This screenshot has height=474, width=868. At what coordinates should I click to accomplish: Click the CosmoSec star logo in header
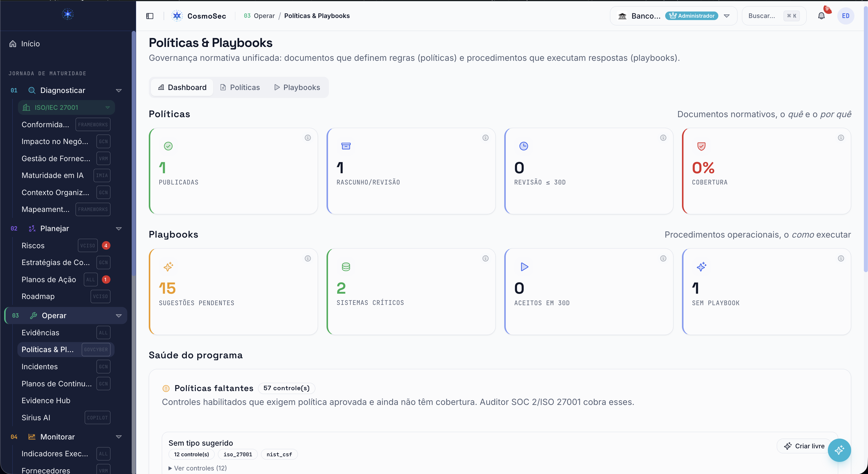click(177, 16)
